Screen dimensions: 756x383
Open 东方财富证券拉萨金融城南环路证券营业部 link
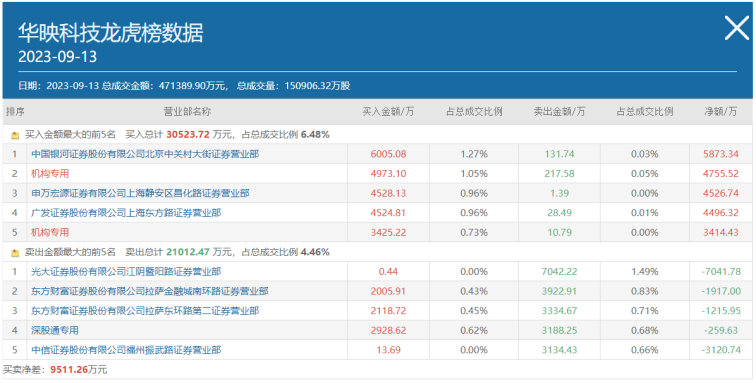[150, 291]
